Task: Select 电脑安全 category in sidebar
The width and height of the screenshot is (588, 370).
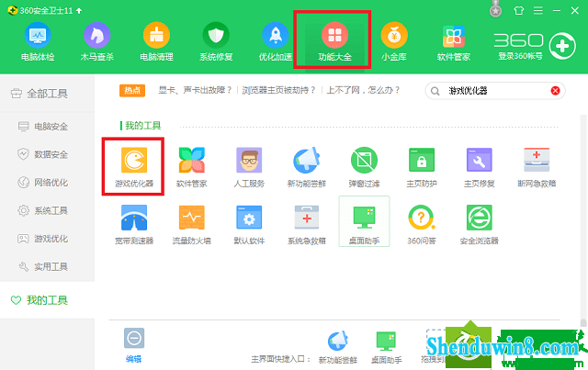Action: (x=47, y=127)
